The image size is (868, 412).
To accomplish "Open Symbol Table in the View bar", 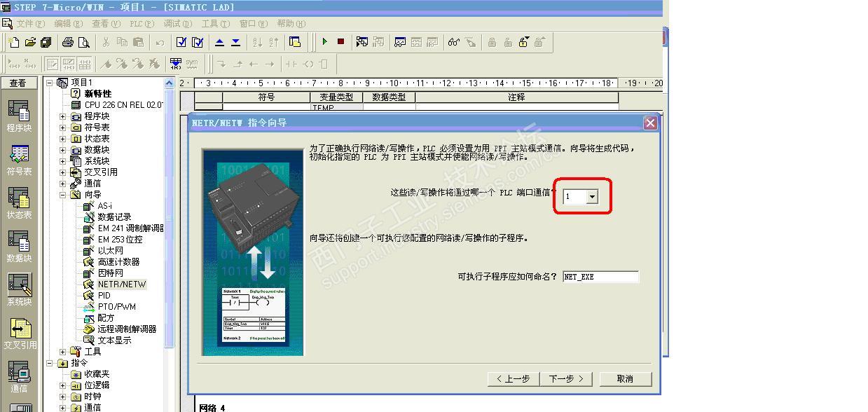I will [x=19, y=160].
